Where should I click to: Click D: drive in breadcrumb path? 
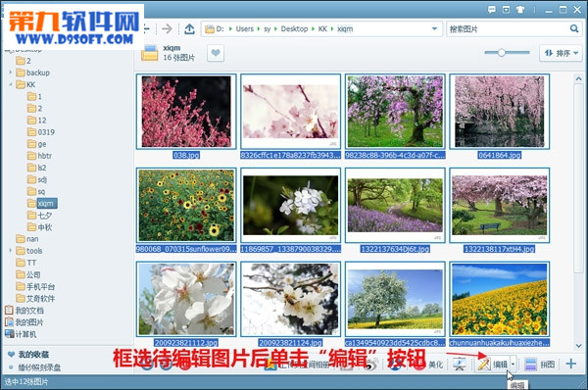point(220,28)
